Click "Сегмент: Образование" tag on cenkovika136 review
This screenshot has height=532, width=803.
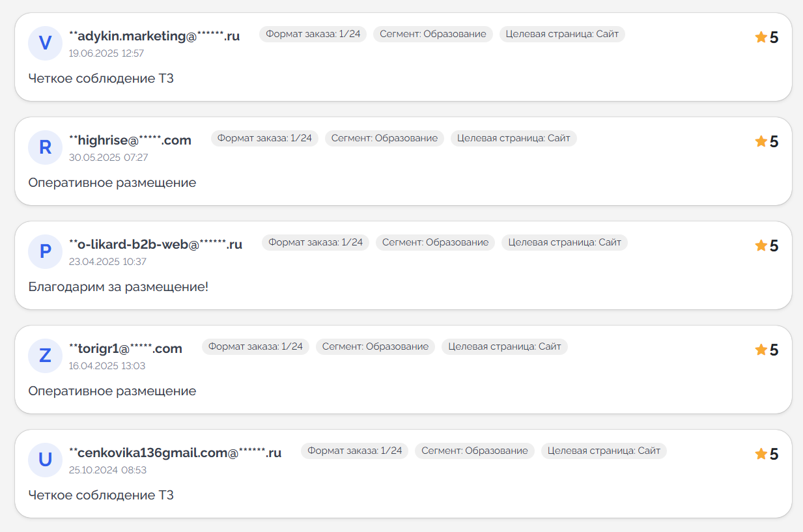[475, 451]
